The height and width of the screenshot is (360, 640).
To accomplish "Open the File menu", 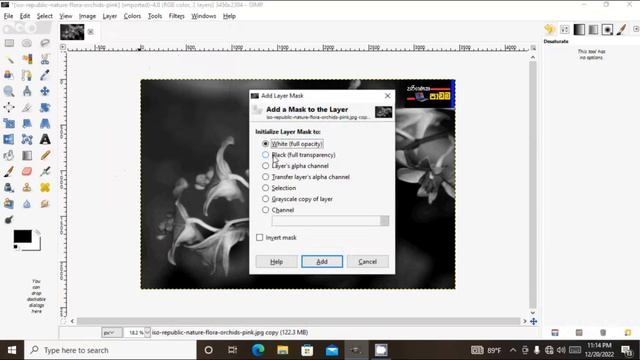I will point(9,16).
